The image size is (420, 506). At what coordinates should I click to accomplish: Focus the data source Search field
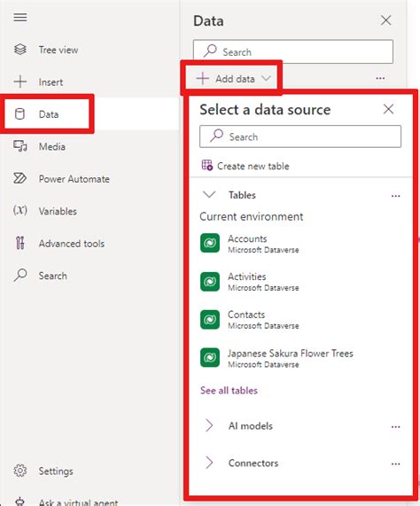pos(300,136)
